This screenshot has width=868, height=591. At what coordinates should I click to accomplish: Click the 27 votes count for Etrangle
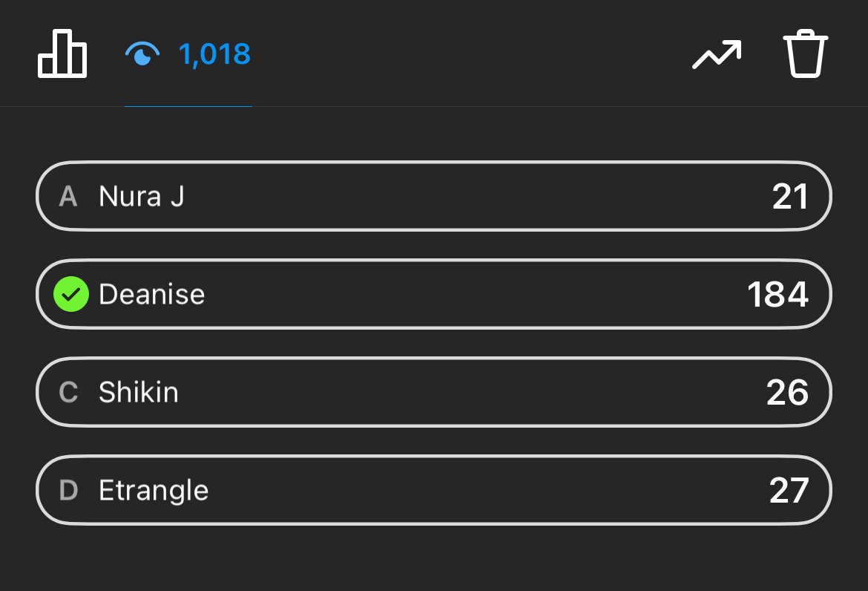788,491
